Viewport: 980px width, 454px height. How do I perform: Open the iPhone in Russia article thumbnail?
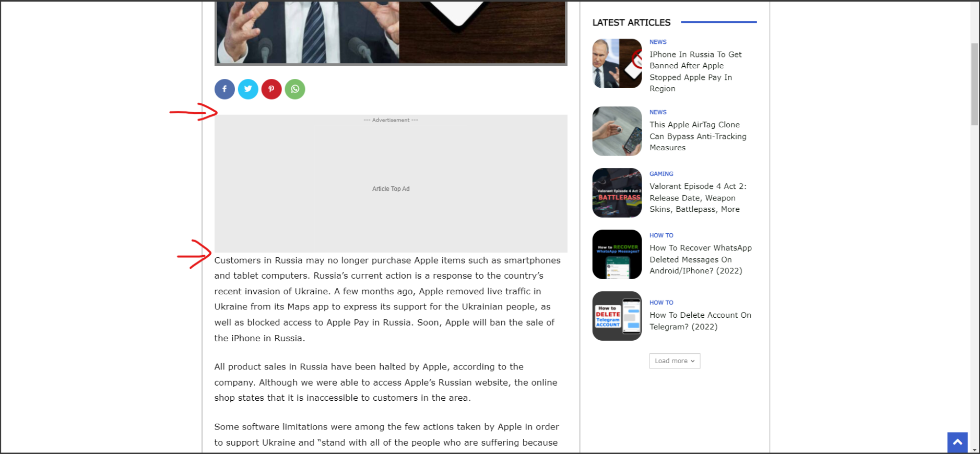click(x=617, y=64)
